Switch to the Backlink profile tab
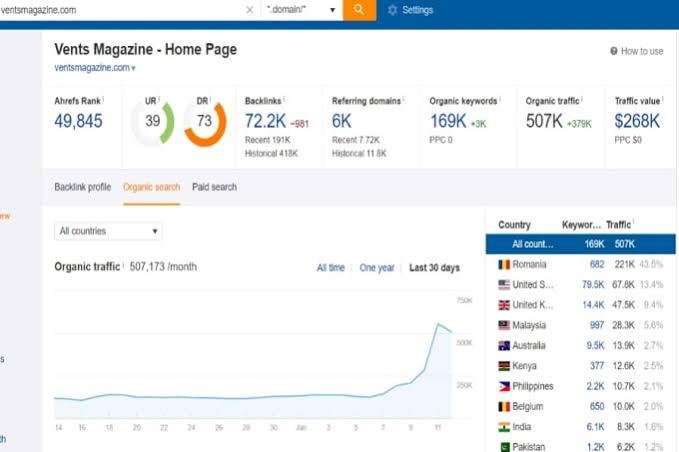Image resolution: width=679 pixels, height=452 pixels. (x=82, y=187)
